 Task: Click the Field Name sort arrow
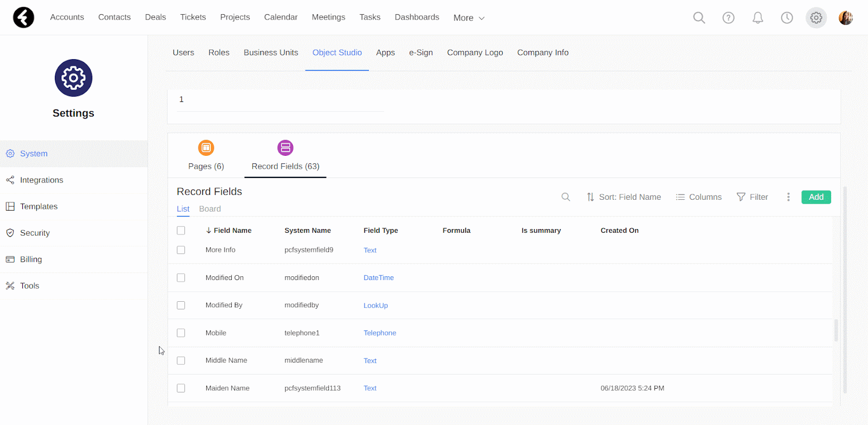point(208,231)
